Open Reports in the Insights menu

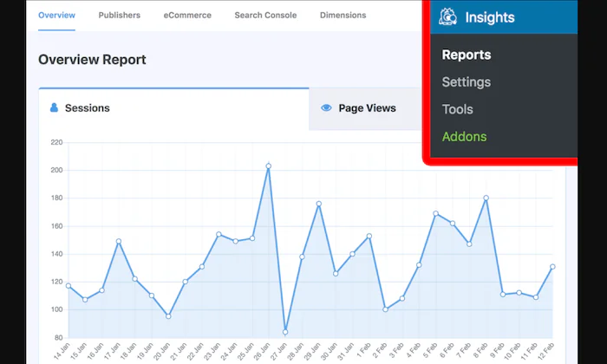pyautogui.click(x=467, y=55)
